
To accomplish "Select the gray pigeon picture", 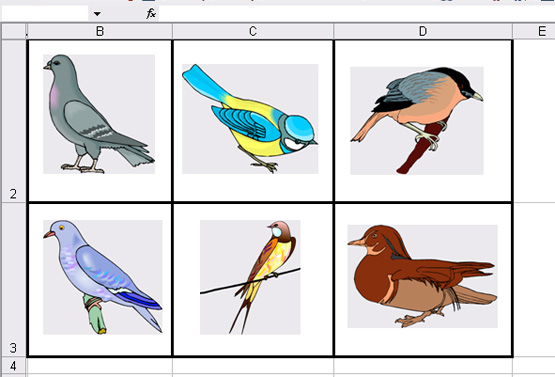I will 99,114.
